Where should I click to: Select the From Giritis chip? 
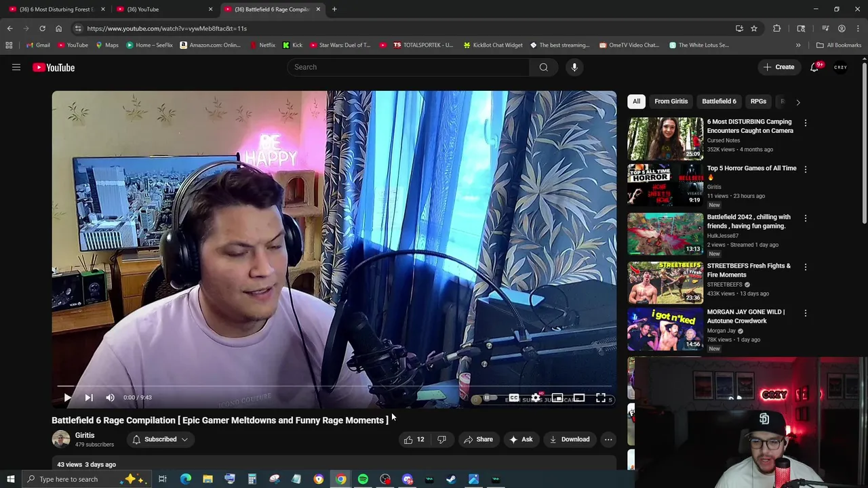[671, 102]
